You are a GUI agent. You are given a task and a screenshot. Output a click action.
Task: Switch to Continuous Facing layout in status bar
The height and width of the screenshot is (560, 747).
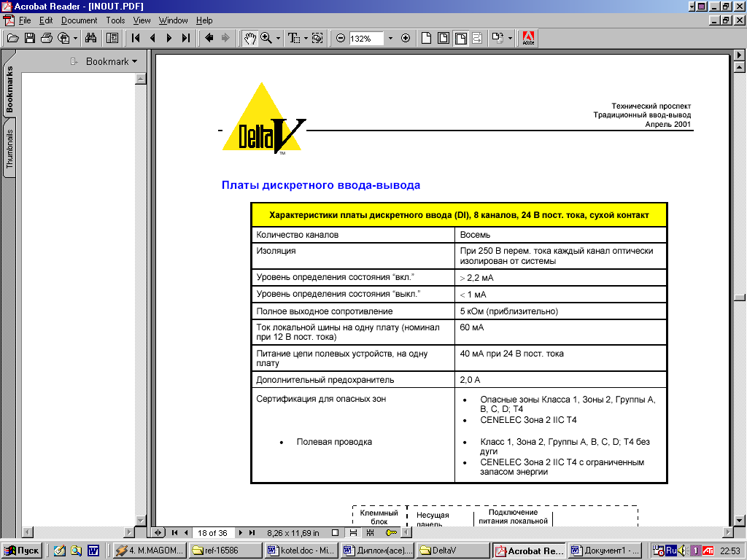tap(370, 532)
